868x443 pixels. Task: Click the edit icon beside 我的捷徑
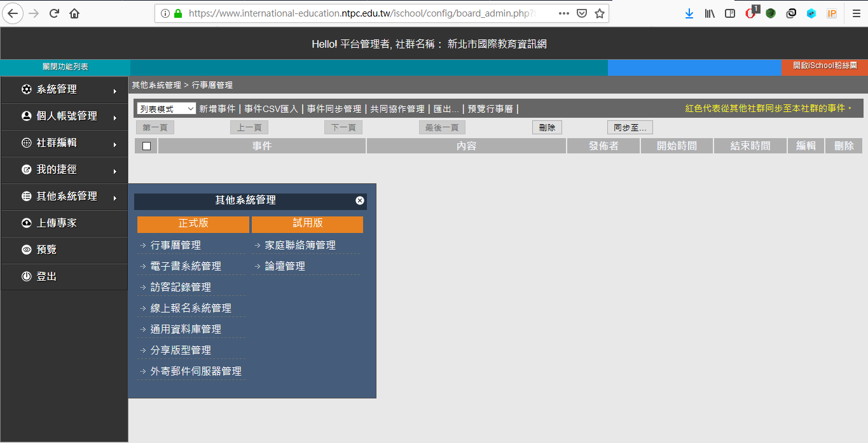coord(26,170)
